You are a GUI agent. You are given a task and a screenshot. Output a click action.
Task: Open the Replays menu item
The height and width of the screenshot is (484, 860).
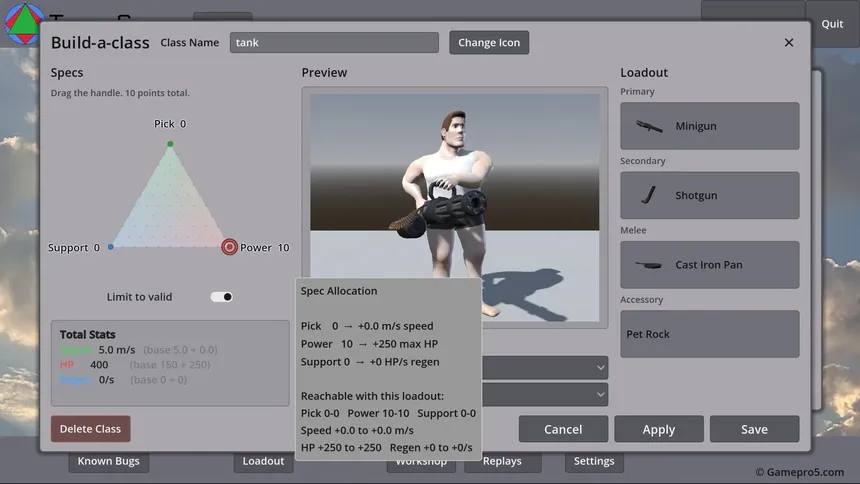[x=502, y=461]
